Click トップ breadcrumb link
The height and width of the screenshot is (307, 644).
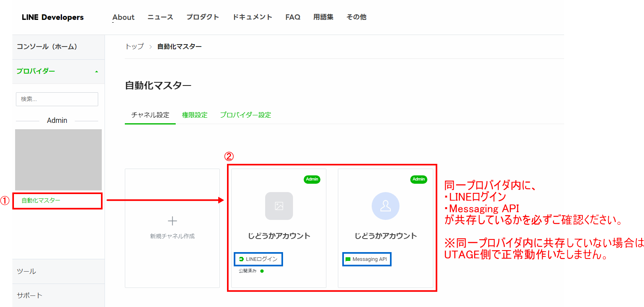pos(134,47)
